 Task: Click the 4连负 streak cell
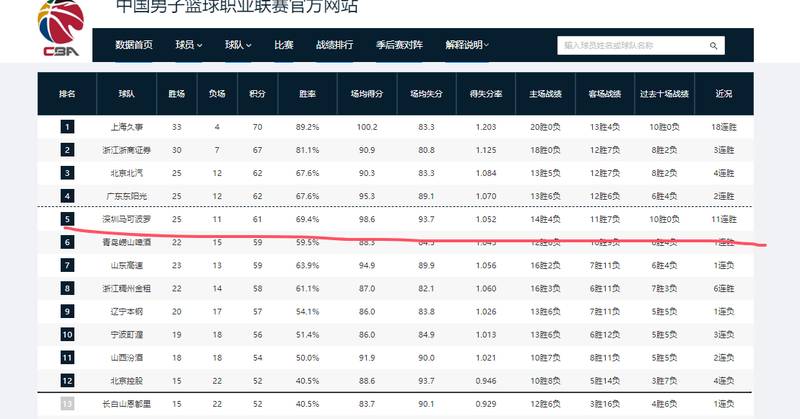[x=723, y=381]
